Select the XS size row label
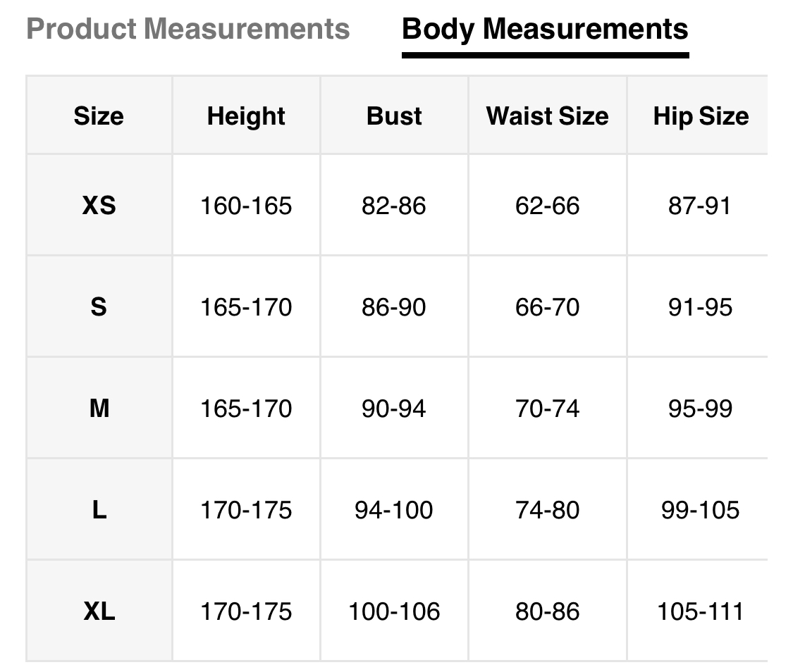 coord(99,206)
